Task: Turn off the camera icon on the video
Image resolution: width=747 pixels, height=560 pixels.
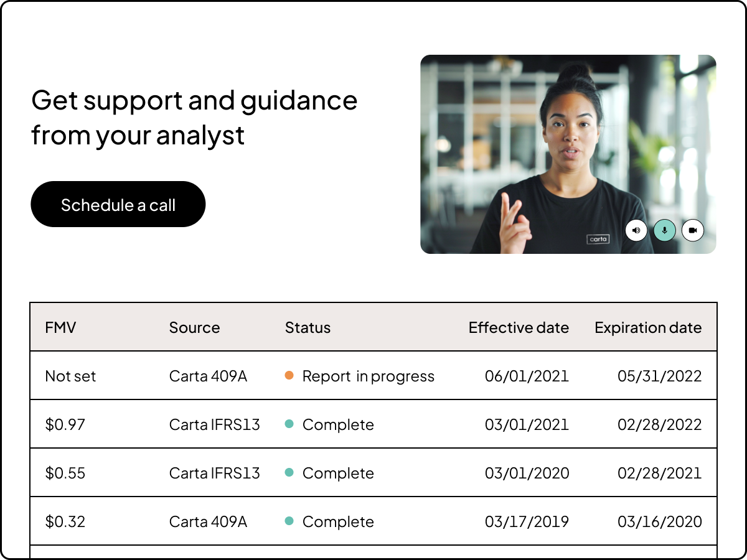Action: click(692, 230)
